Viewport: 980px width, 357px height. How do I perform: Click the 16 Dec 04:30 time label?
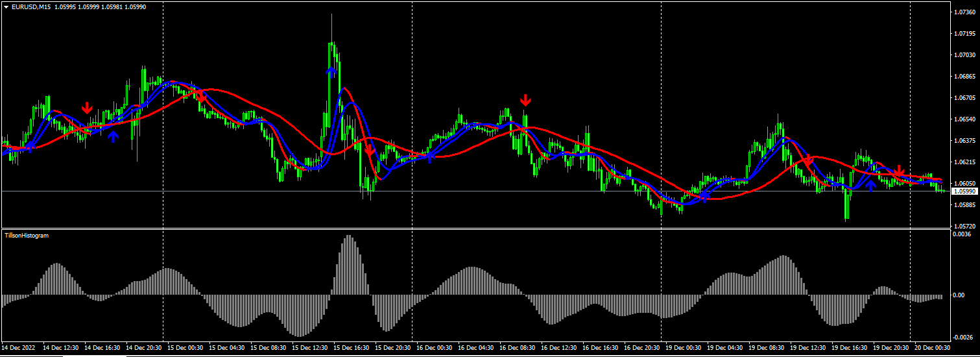click(x=476, y=348)
